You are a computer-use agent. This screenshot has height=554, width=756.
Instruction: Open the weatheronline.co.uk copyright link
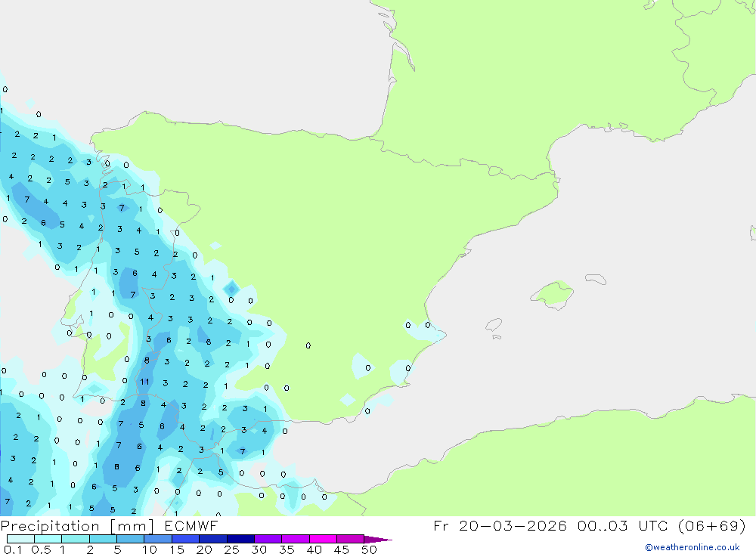tap(692, 547)
